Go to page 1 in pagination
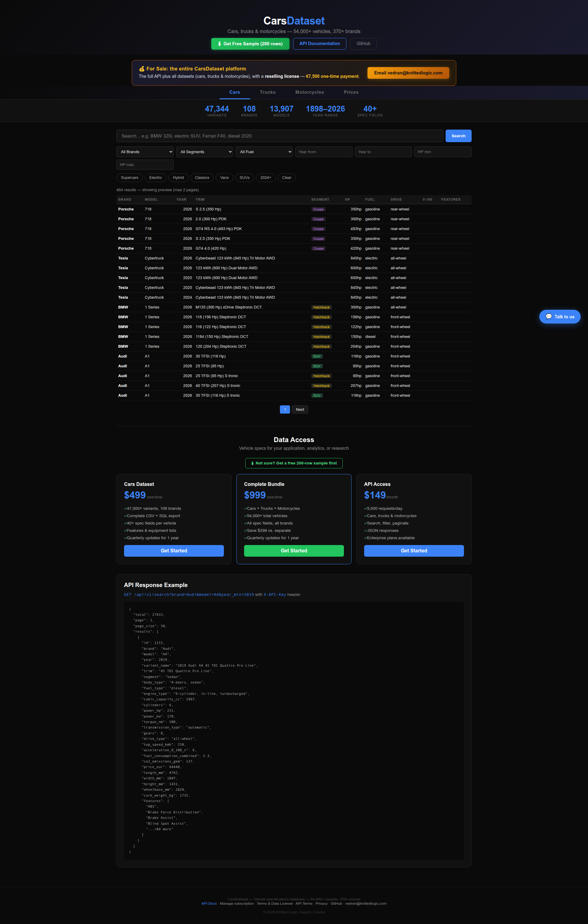The width and height of the screenshot is (588, 924). click(285, 409)
